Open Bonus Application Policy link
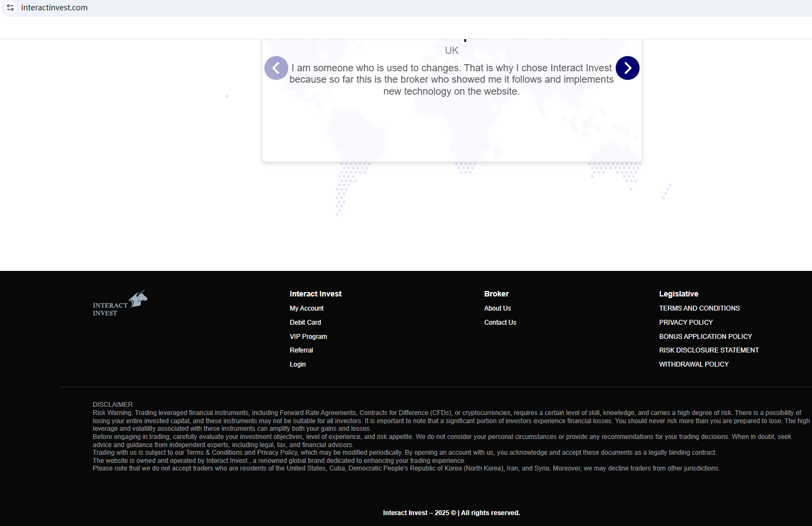This screenshot has width=812, height=526. 705,337
